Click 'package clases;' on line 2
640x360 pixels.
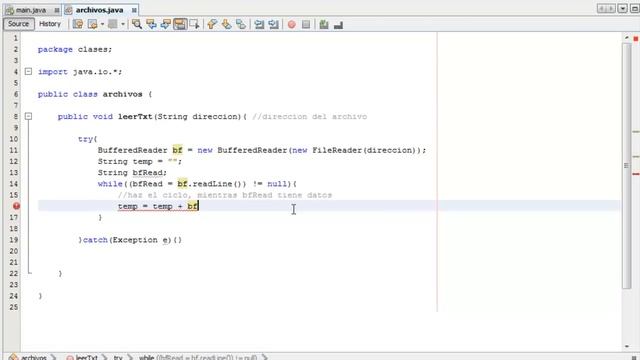tap(75, 49)
